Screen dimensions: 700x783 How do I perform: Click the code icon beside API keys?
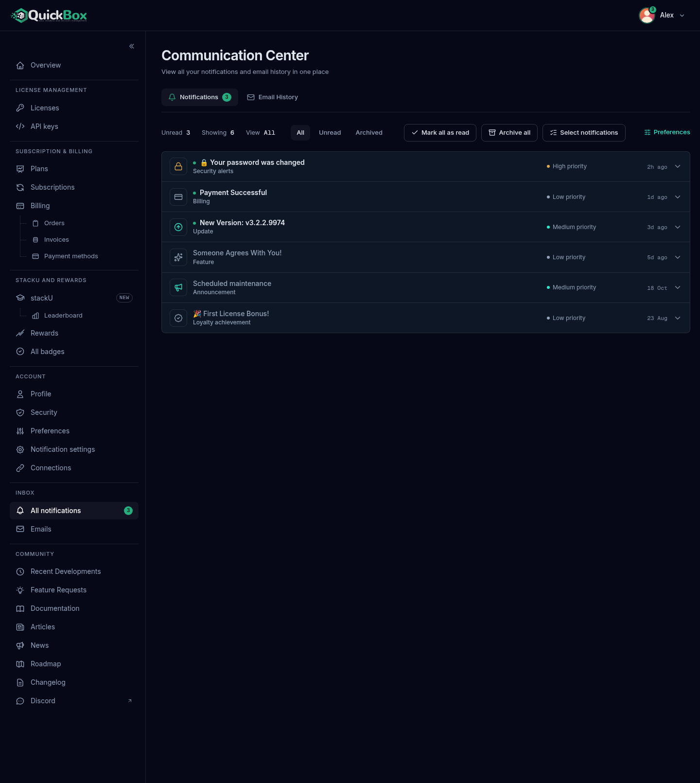pyautogui.click(x=20, y=126)
